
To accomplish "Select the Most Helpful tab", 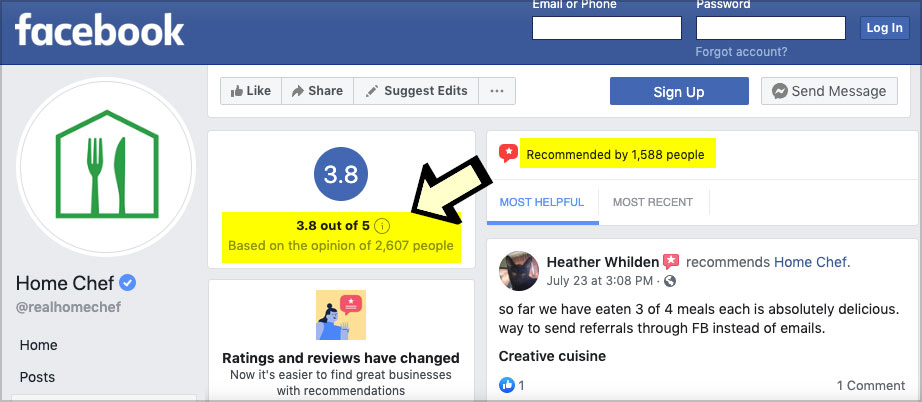I will (542, 202).
